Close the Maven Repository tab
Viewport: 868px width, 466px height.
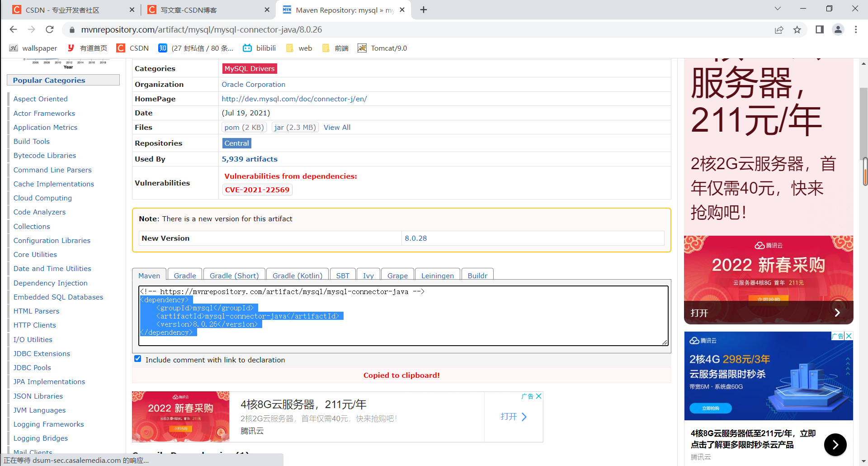click(x=402, y=10)
